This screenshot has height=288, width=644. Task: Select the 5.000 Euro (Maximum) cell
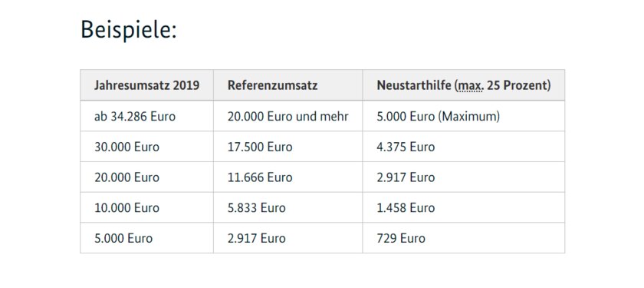tap(464, 116)
